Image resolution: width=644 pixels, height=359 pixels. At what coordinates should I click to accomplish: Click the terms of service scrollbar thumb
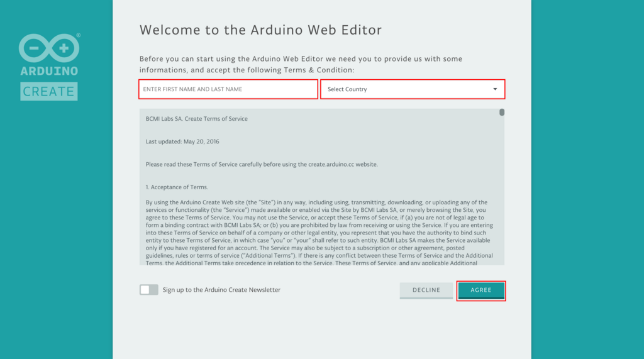point(502,112)
